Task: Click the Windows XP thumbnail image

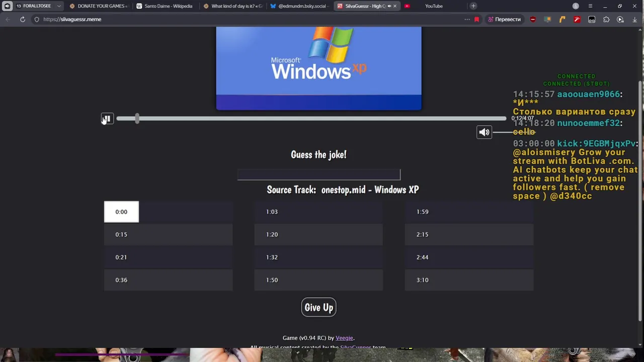Action: pos(318,68)
